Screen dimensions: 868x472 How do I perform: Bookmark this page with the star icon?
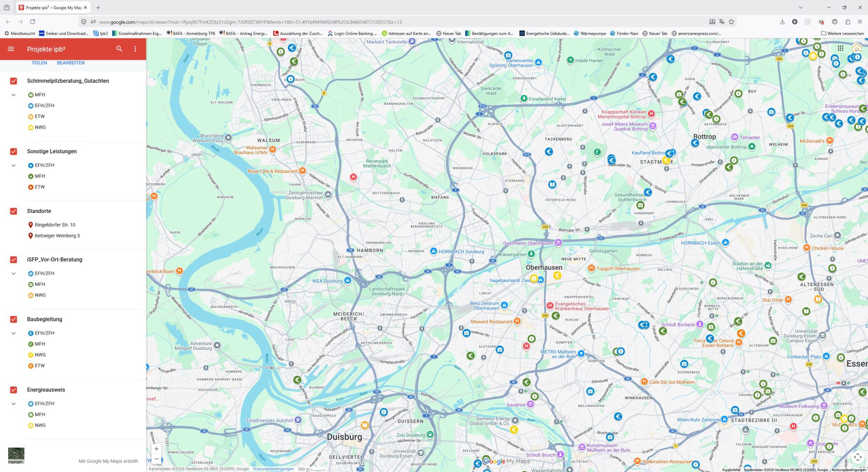tap(731, 22)
